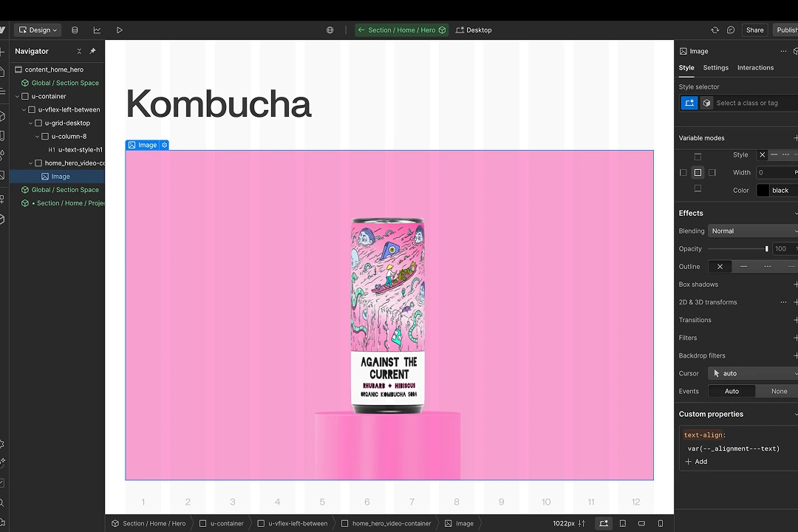Click the Opacity slider handle
The height and width of the screenshot is (532, 798).
point(766,249)
